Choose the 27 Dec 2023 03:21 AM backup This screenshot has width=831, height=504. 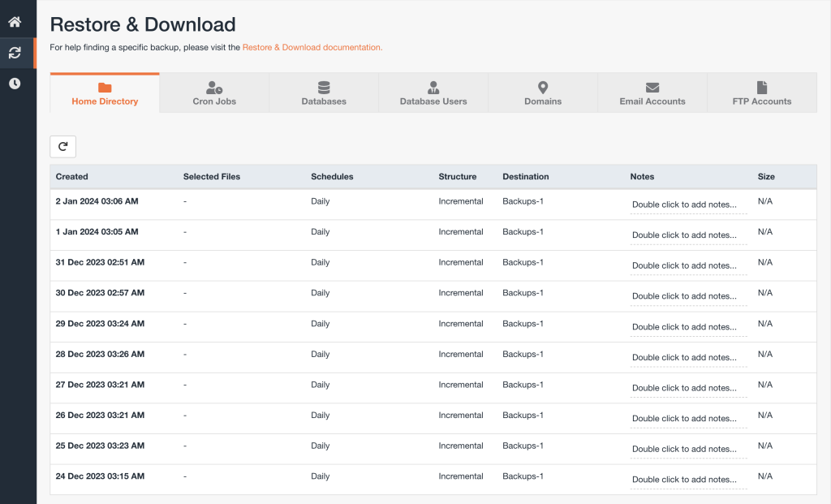pyautogui.click(x=100, y=385)
